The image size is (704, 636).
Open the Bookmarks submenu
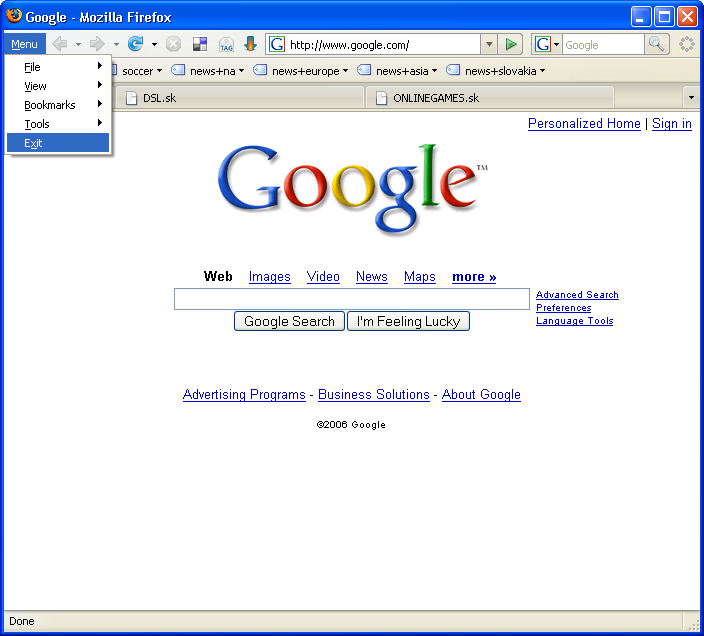point(58,105)
